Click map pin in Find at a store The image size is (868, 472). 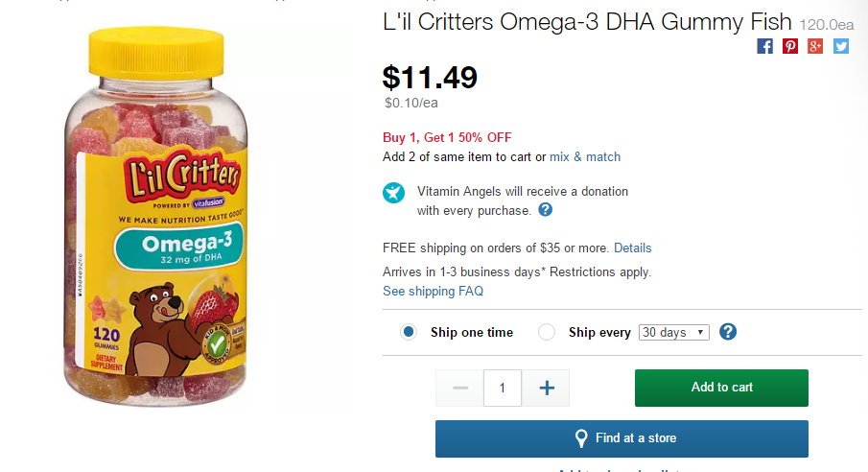point(580,438)
